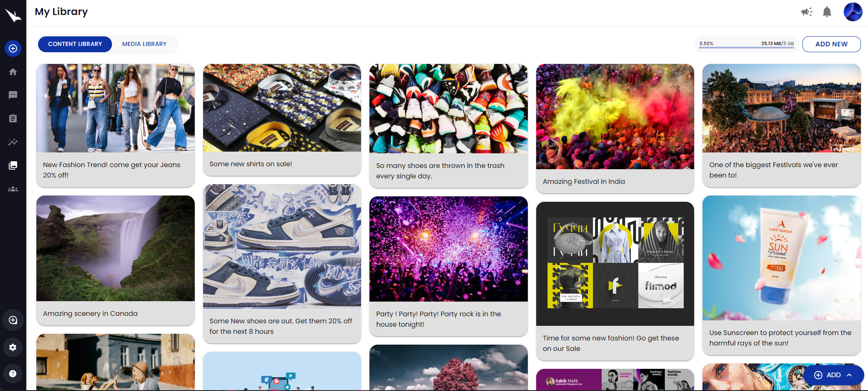Switch to the Media Library tab
The image size is (868, 391).
point(145,44)
